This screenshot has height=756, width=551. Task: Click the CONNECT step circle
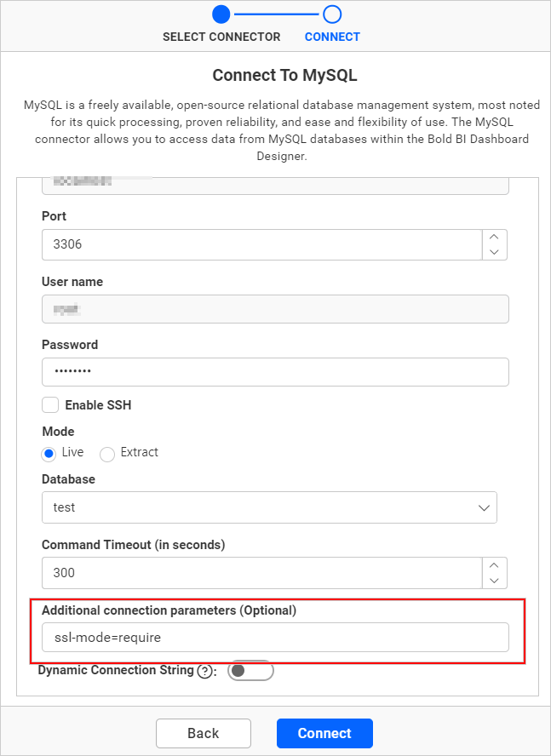pyautogui.click(x=332, y=14)
